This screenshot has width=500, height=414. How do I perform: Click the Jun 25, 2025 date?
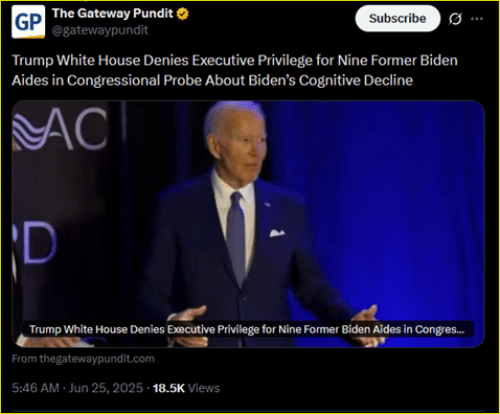coord(106,388)
